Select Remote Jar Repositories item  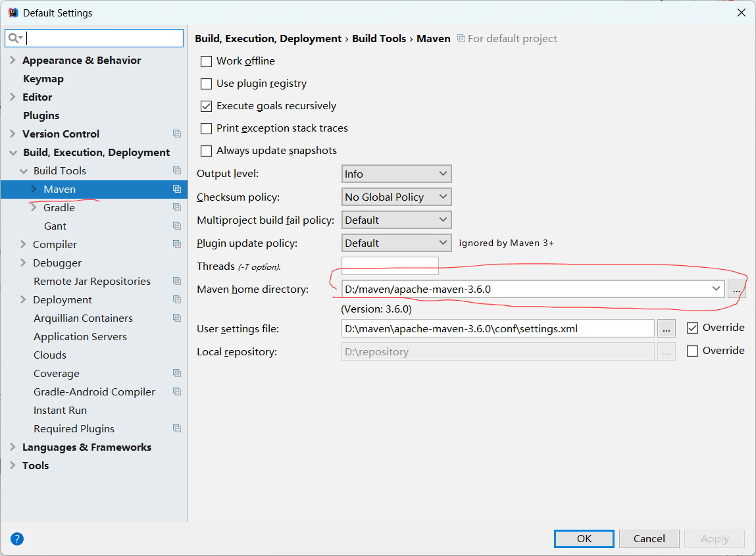(x=92, y=281)
